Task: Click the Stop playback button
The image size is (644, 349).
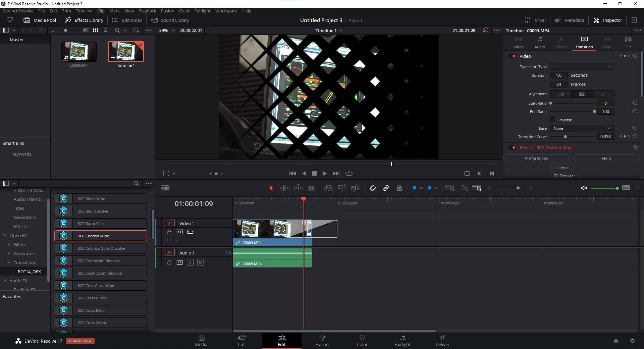Action: coord(314,173)
